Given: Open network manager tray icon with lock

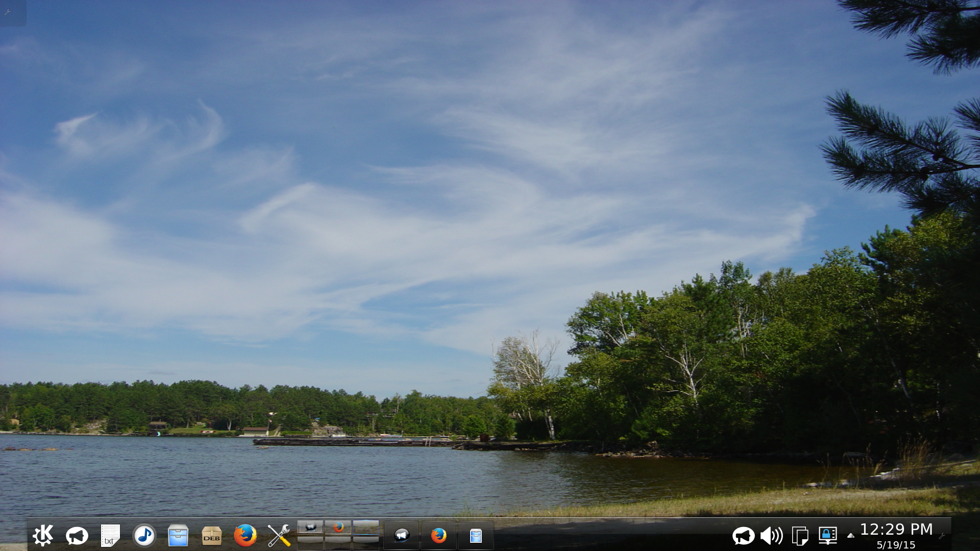Looking at the screenshot, I should [827, 536].
